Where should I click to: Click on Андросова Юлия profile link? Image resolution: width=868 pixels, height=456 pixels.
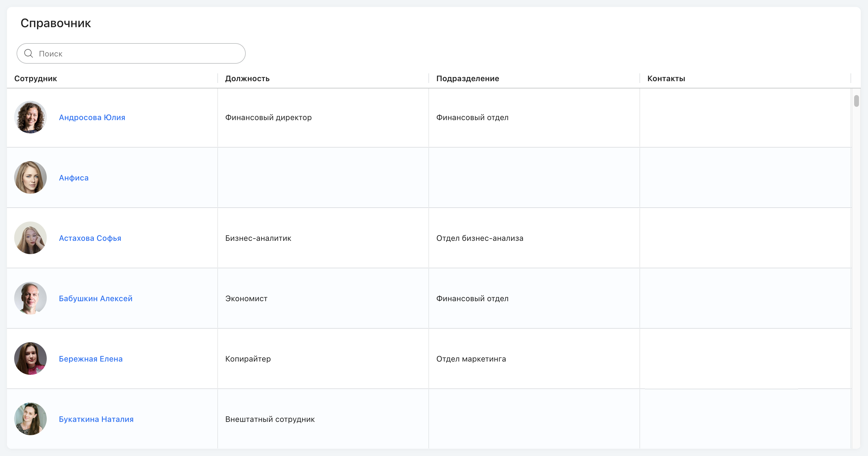pyautogui.click(x=92, y=117)
